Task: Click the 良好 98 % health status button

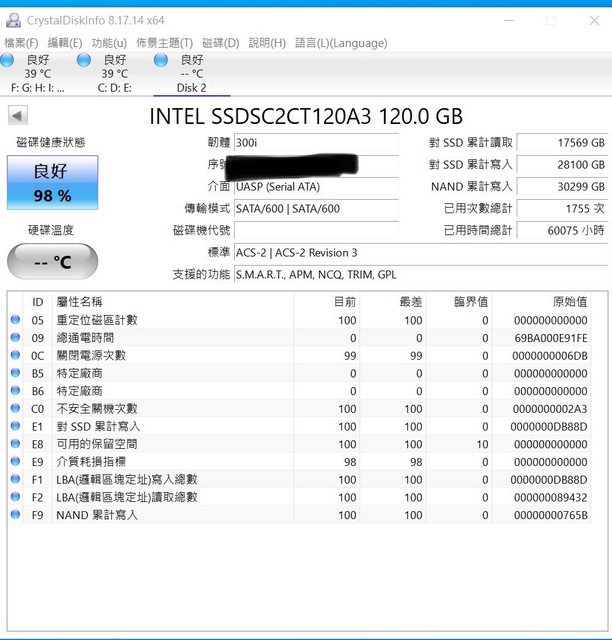Action: click(52, 182)
